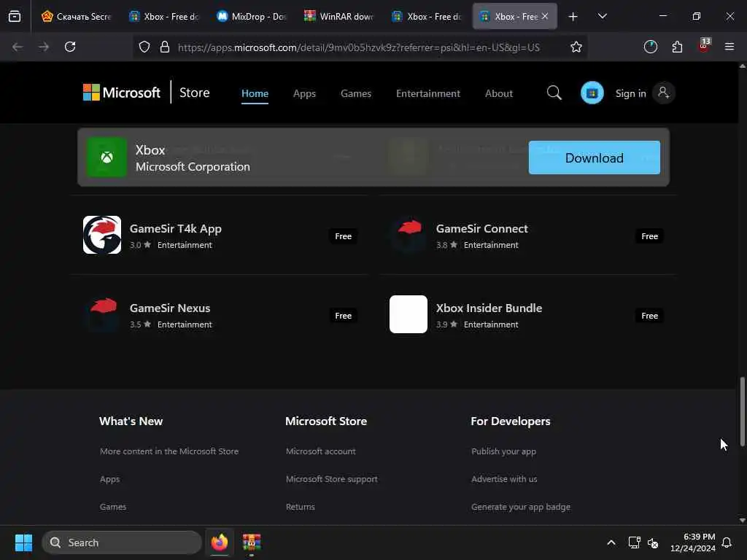The height and width of the screenshot is (560, 747).
Task: Click the shield tracking protection icon
Action: (x=144, y=47)
